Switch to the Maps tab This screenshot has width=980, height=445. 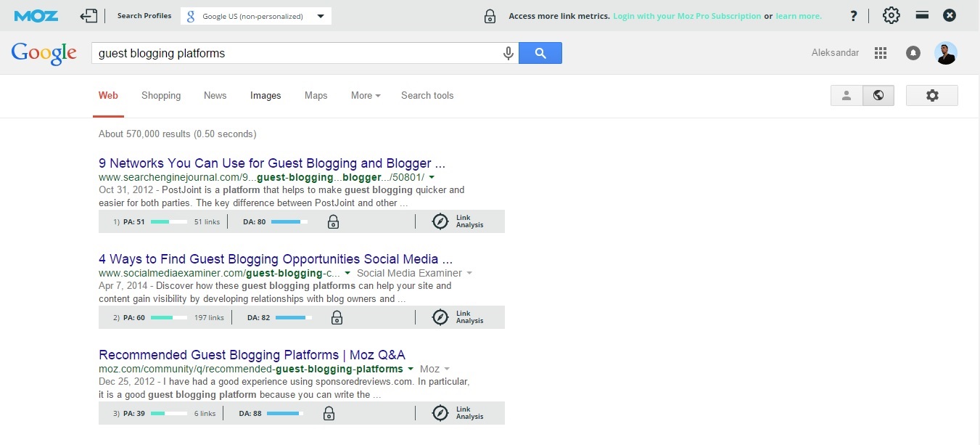click(316, 95)
